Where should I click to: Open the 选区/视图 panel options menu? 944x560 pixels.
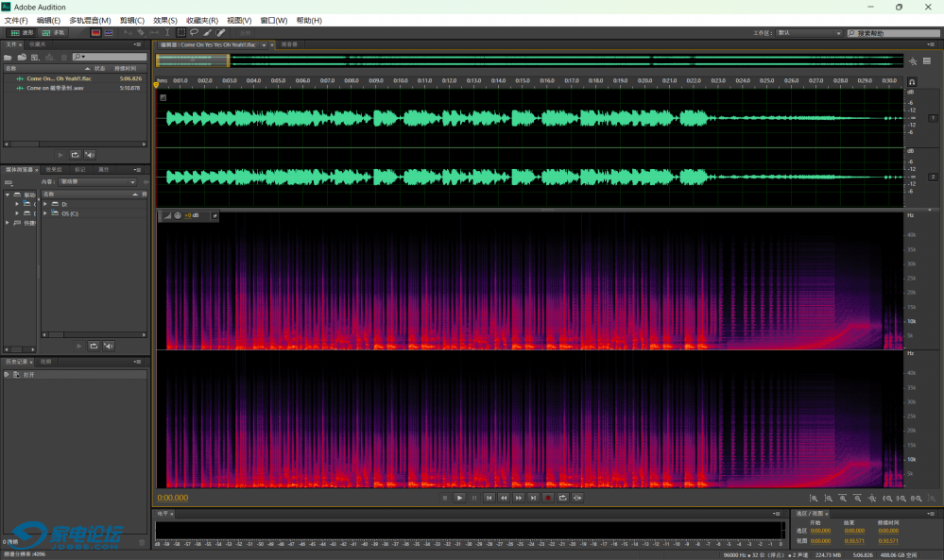click(931, 513)
